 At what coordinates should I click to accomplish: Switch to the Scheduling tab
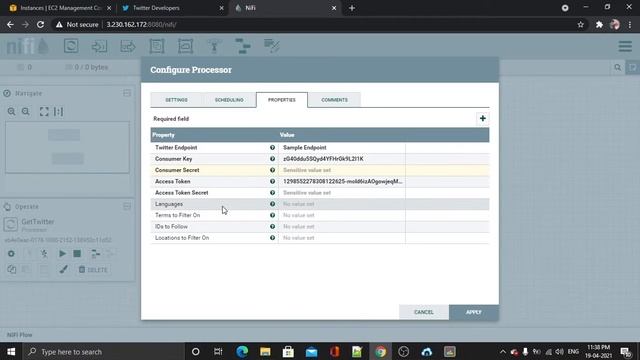coord(229,100)
